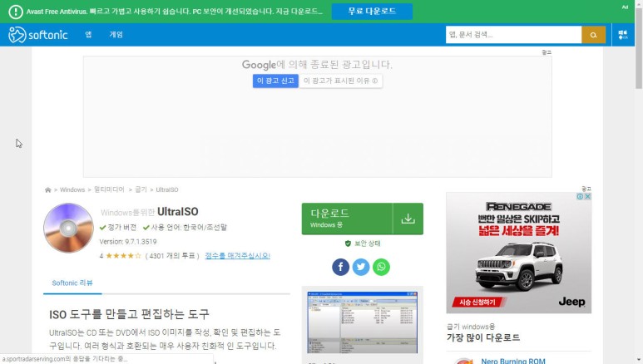Screen dimensions: 643x364
Task: Open the 앱 menu item
Action: (x=88, y=34)
